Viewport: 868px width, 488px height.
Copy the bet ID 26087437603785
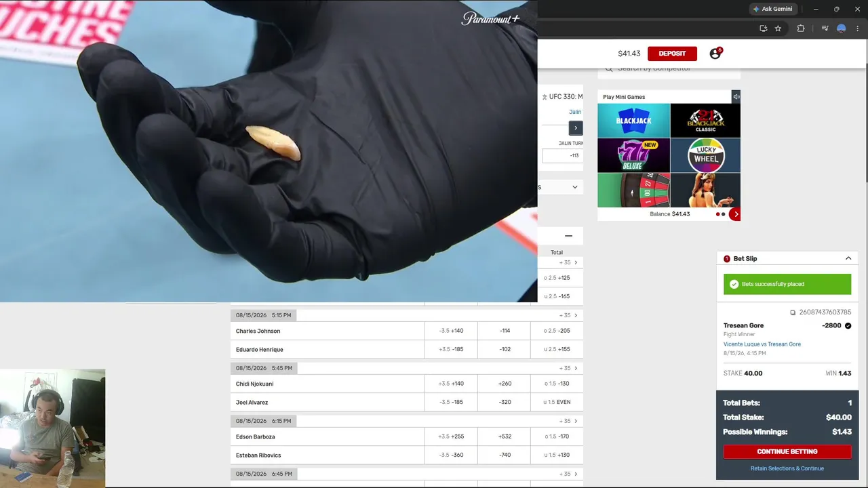tap(793, 312)
